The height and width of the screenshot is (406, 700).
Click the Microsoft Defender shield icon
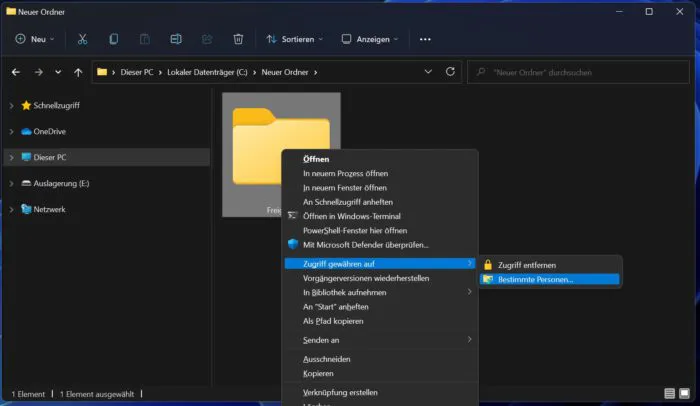click(x=293, y=244)
